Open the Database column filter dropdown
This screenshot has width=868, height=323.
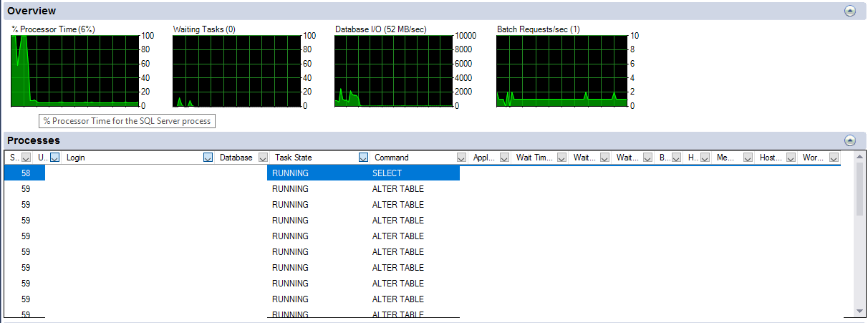(x=263, y=158)
